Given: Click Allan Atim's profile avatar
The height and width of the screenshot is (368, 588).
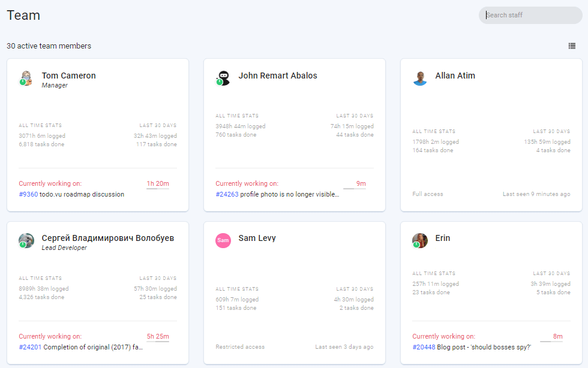Looking at the screenshot, I should [419, 78].
